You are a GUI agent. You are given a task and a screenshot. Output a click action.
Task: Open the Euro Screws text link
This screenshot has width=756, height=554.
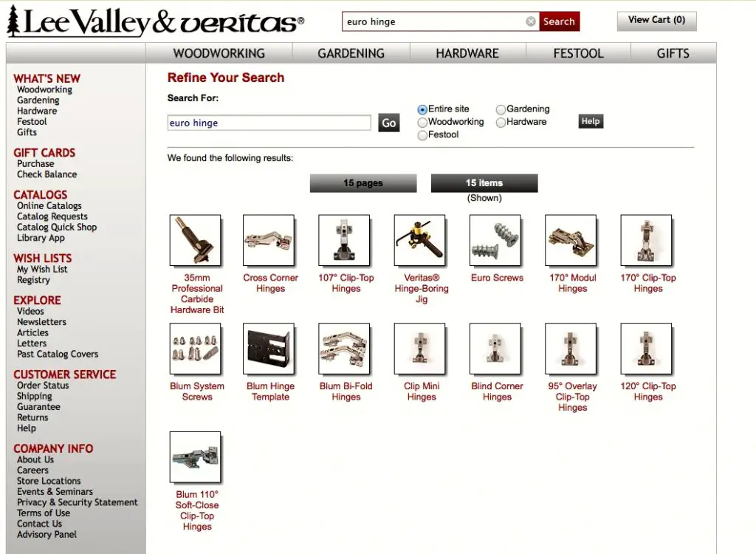pos(497,278)
